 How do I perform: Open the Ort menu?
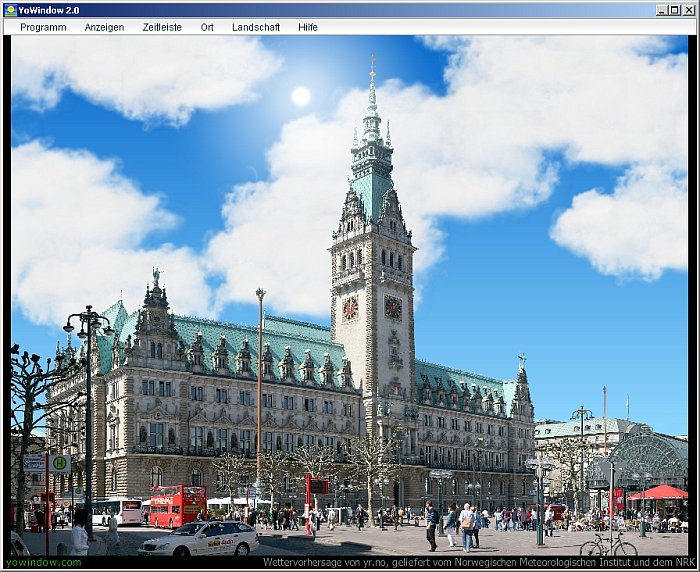pos(207,27)
